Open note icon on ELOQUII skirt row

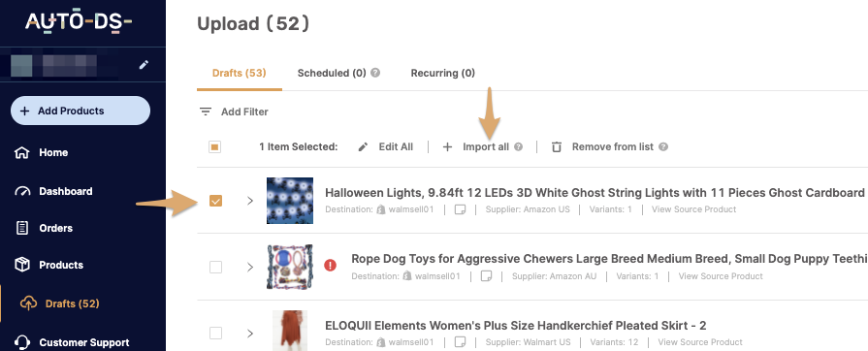point(460,342)
